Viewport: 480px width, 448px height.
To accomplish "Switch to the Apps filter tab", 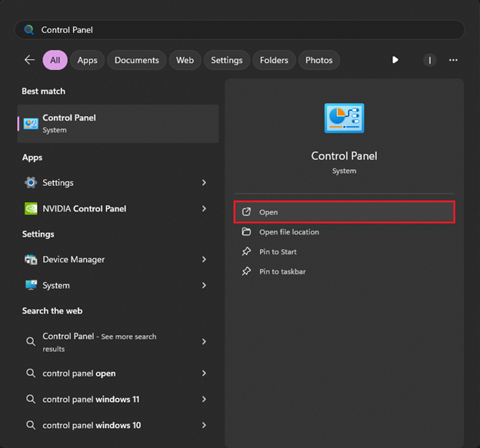I will (88, 60).
